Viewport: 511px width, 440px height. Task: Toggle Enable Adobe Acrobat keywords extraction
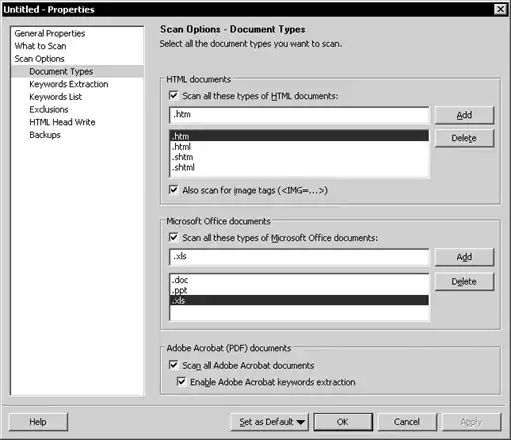[x=181, y=381]
